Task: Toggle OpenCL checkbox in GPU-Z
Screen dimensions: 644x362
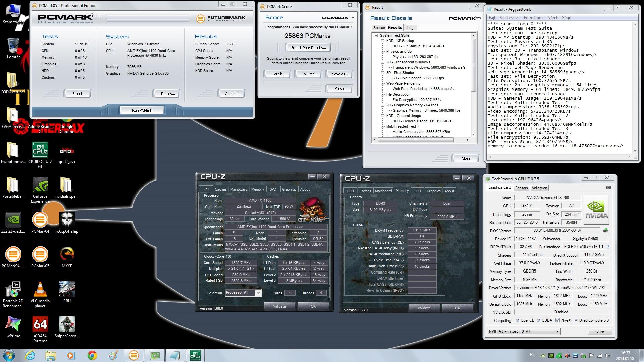Action: coord(518,320)
